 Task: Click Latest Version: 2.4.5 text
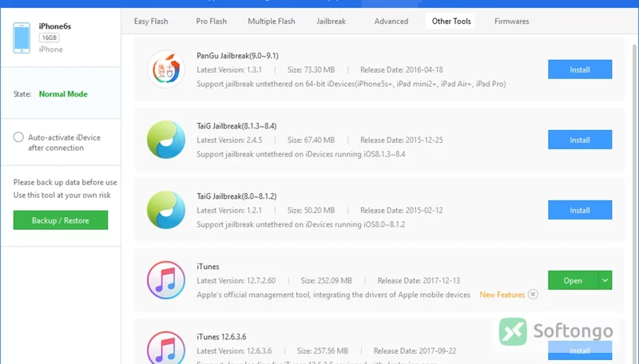(229, 140)
